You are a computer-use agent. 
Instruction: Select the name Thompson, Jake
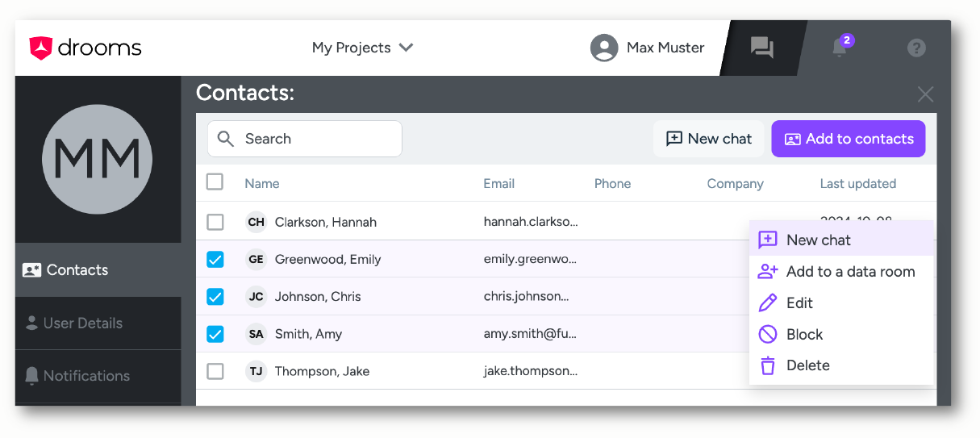pos(322,372)
